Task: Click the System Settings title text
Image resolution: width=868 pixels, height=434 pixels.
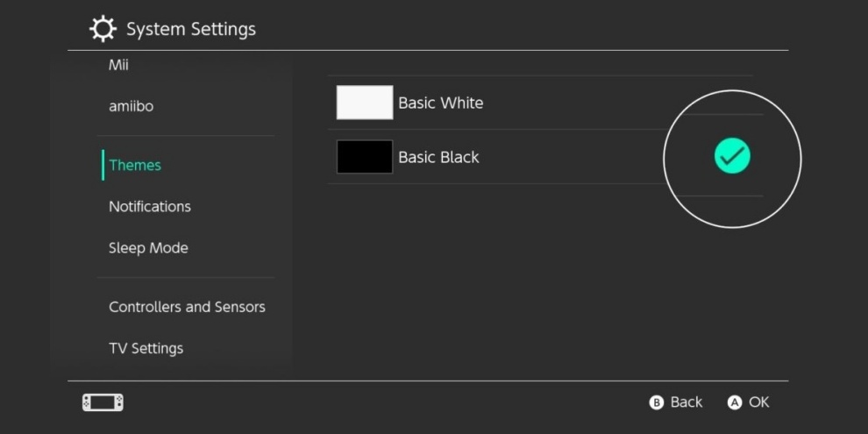Action: 191,29
